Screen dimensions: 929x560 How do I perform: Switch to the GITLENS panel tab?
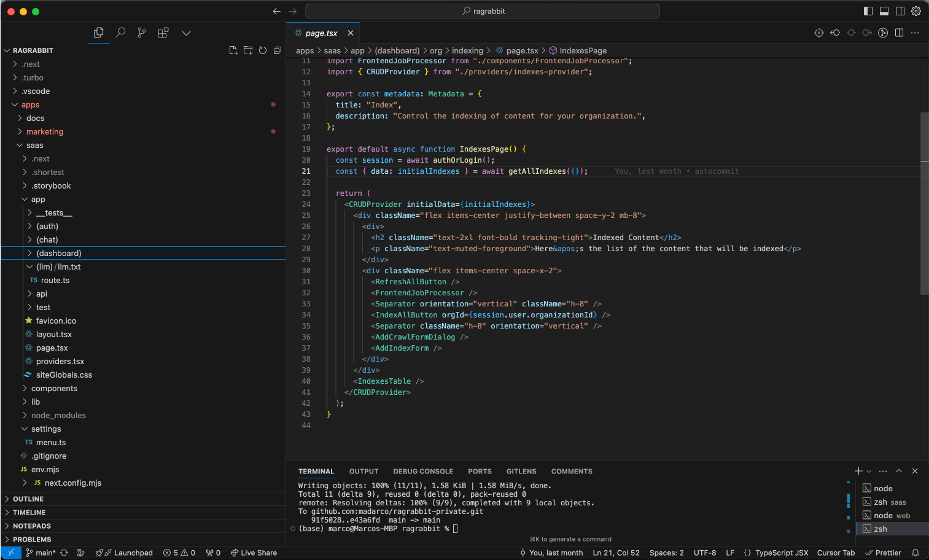(x=521, y=472)
